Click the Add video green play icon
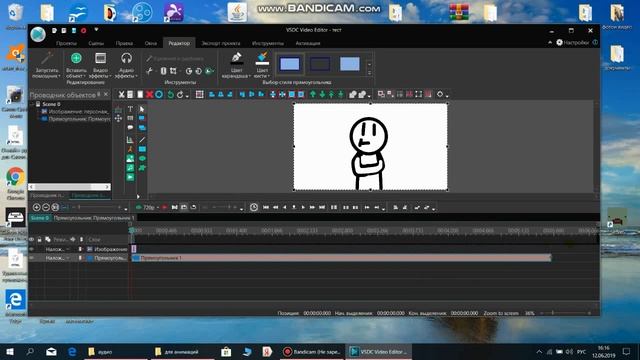Viewport: 640px width, 360px height. 130,177
